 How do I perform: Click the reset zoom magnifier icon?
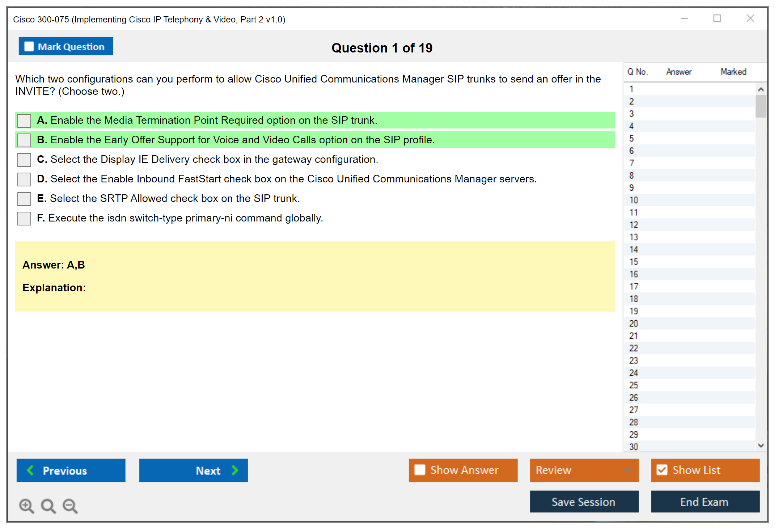48,506
